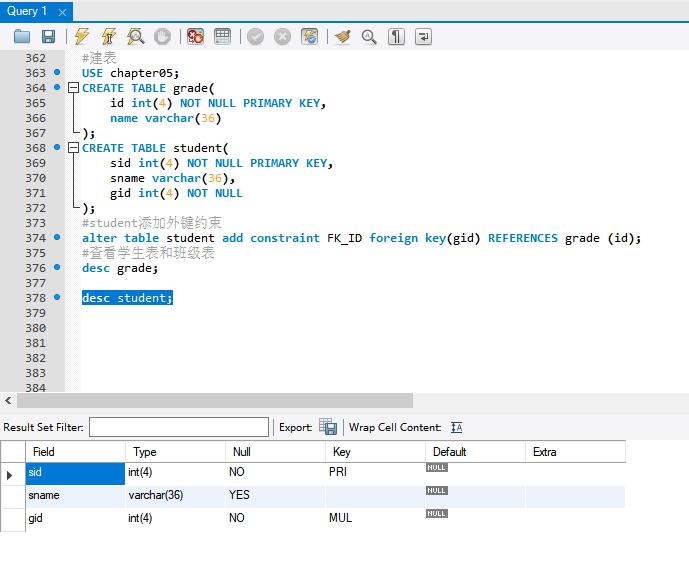Sort by Null column header
The height and width of the screenshot is (563, 689).
[x=276, y=452]
